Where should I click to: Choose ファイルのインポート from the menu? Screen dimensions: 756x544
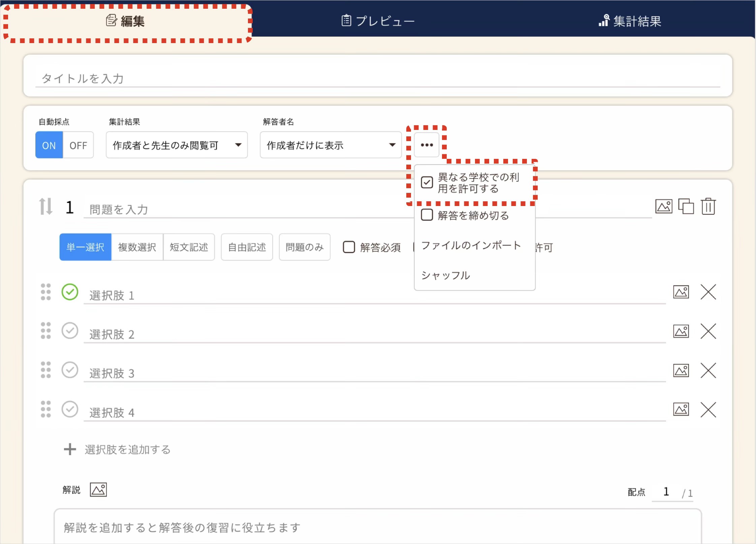coord(471,245)
